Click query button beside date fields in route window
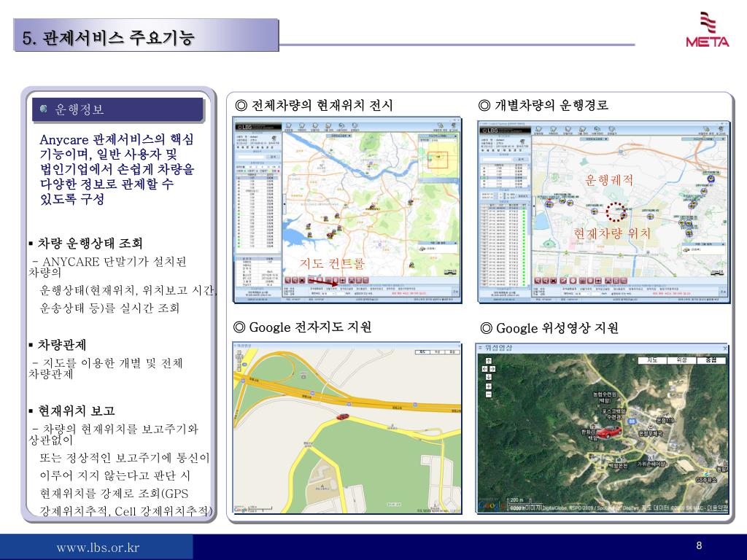The image size is (747, 560). [x=522, y=195]
